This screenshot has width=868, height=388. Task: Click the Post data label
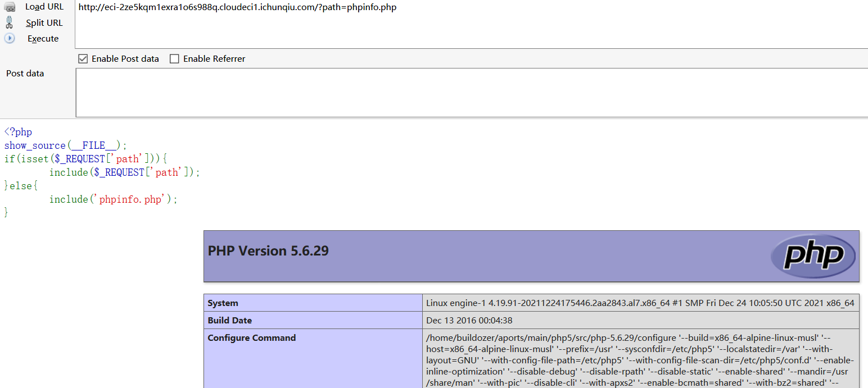click(25, 74)
